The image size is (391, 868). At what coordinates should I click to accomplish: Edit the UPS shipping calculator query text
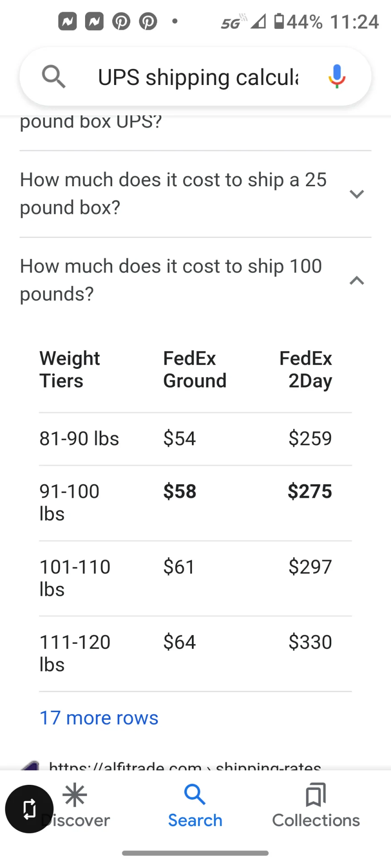pyautogui.click(x=198, y=77)
